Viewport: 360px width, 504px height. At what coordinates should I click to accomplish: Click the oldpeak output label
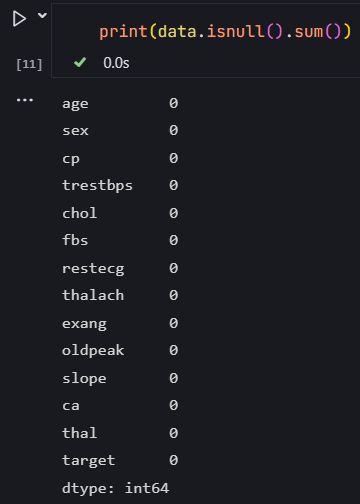tap(93, 350)
